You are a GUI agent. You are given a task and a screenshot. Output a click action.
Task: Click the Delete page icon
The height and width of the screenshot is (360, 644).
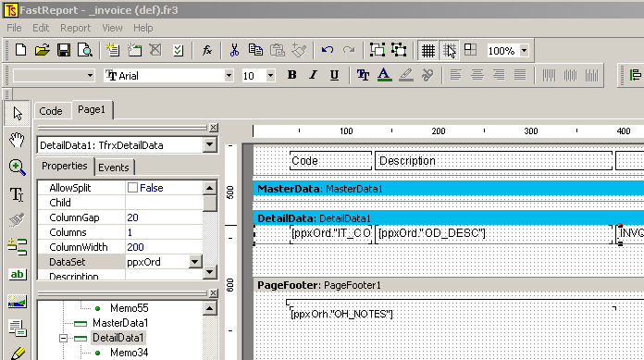[x=155, y=50]
